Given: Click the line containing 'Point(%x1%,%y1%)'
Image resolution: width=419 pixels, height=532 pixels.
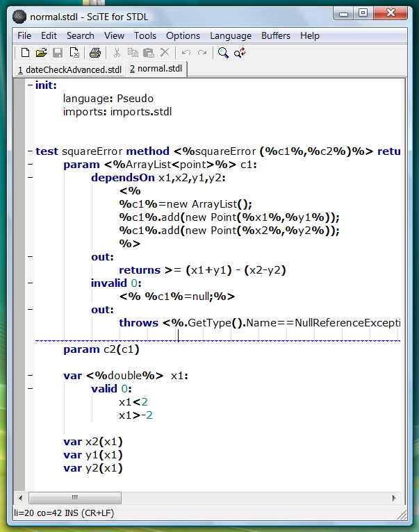Looking at the screenshot, I should tap(229, 217).
